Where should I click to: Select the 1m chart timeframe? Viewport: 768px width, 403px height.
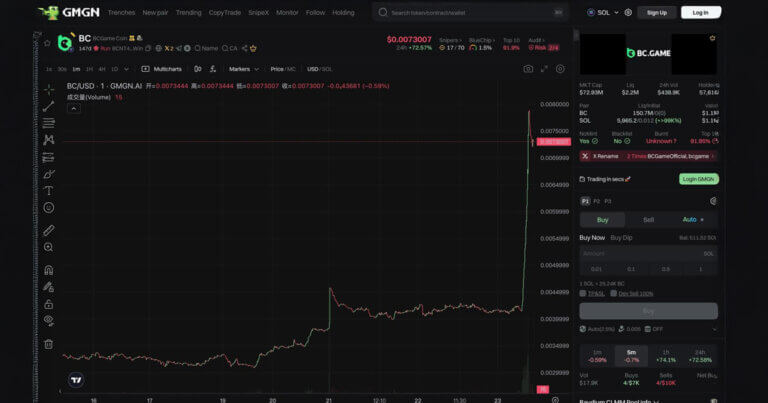point(76,69)
